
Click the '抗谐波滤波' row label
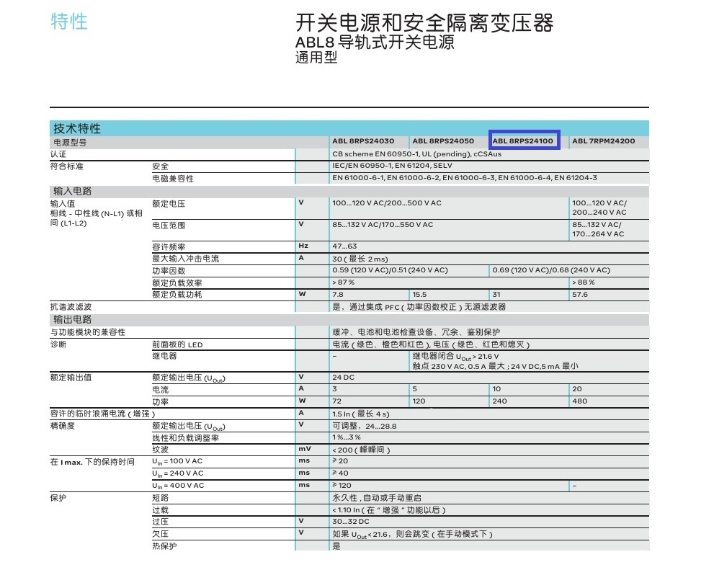(x=71, y=307)
